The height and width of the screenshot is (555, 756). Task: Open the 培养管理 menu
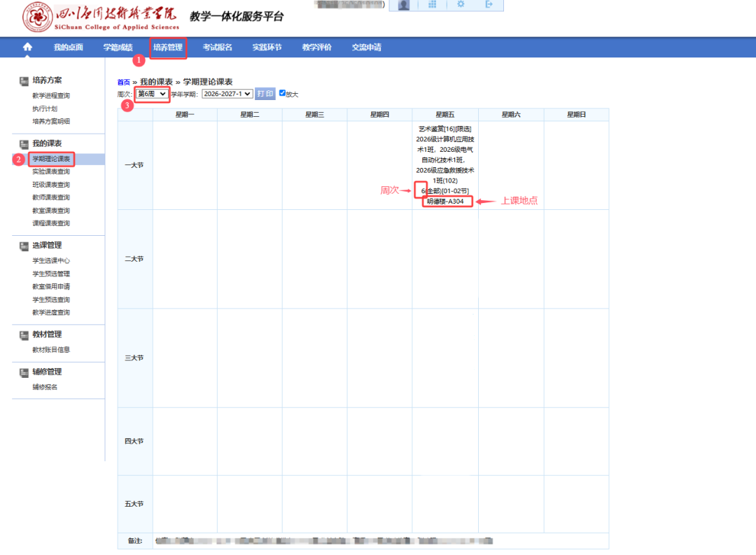tap(168, 48)
